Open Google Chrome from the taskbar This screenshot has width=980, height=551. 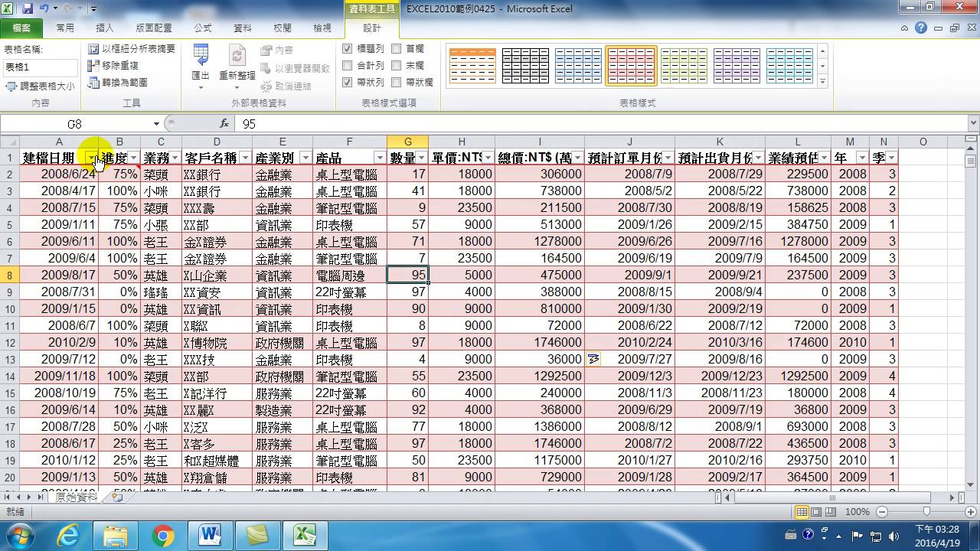click(x=162, y=534)
